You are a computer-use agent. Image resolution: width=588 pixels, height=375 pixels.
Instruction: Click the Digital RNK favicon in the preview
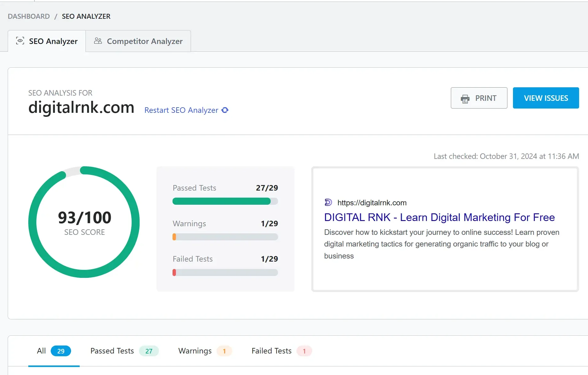328,202
